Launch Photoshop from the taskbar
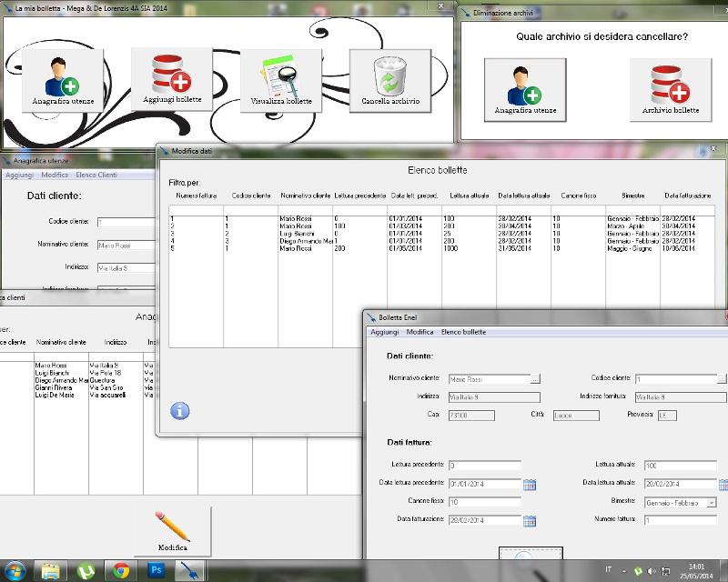This screenshot has width=728, height=582. click(x=156, y=570)
